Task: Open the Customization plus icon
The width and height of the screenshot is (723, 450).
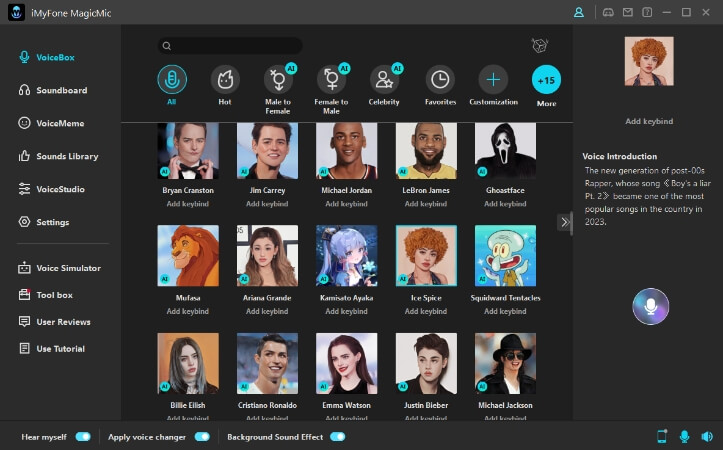Action: pyautogui.click(x=493, y=80)
